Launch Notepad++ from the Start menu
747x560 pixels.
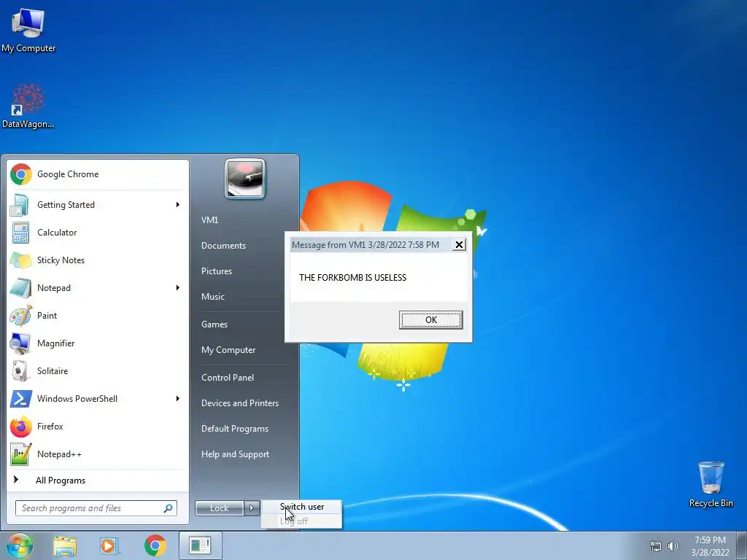[98, 454]
